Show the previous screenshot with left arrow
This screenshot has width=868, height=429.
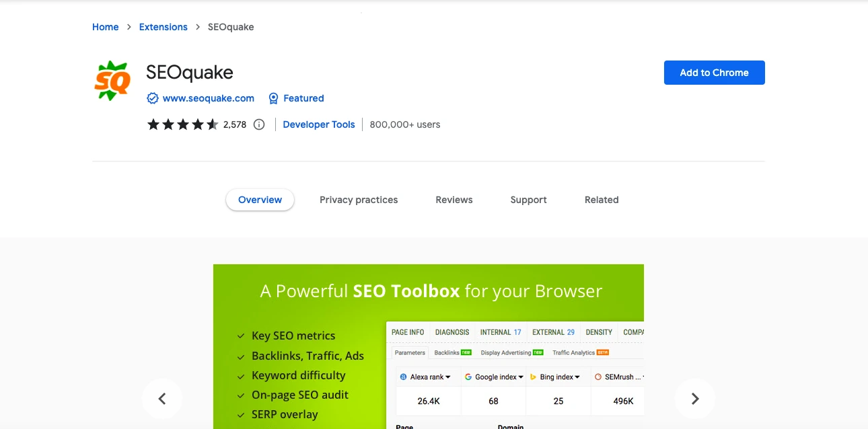(x=162, y=399)
